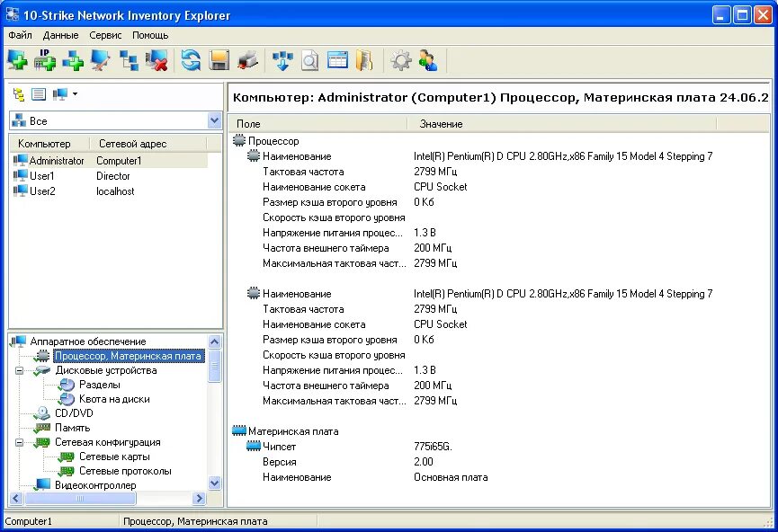Collapse the 'Сетевая конфигурация' node
The width and height of the screenshot is (778, 532).
click(20, 442)
